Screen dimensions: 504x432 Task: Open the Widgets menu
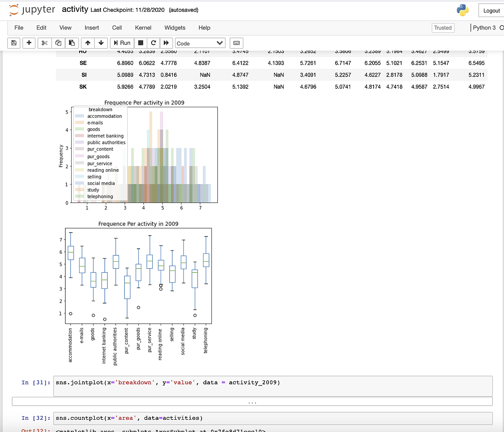coord(175,28)
